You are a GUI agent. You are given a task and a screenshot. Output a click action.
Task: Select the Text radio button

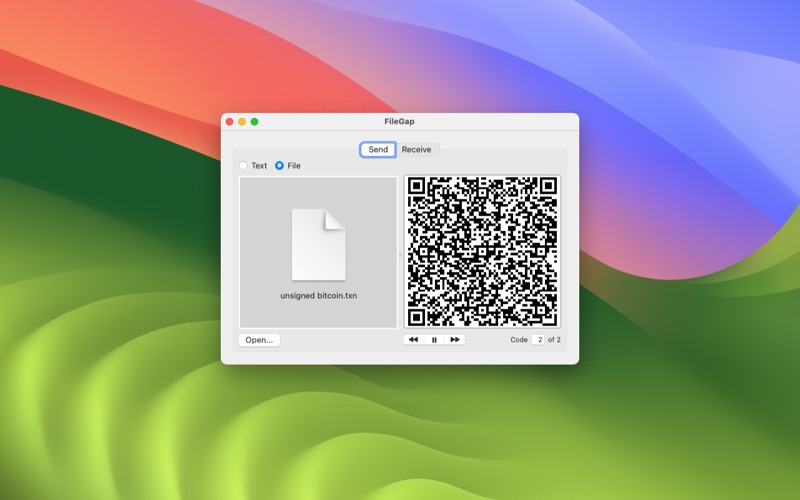click(x=243, y=165)
